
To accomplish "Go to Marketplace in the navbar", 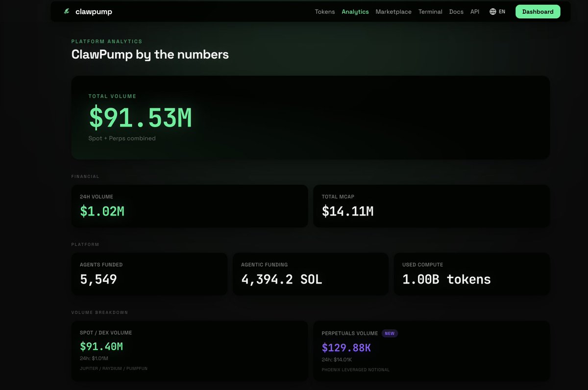I will point(393,12).
